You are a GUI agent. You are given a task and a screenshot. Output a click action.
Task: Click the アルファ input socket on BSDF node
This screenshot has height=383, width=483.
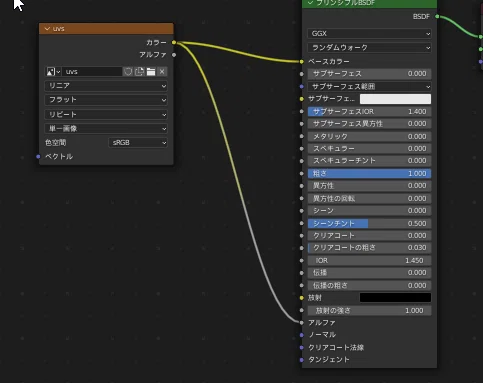(302, 323)
